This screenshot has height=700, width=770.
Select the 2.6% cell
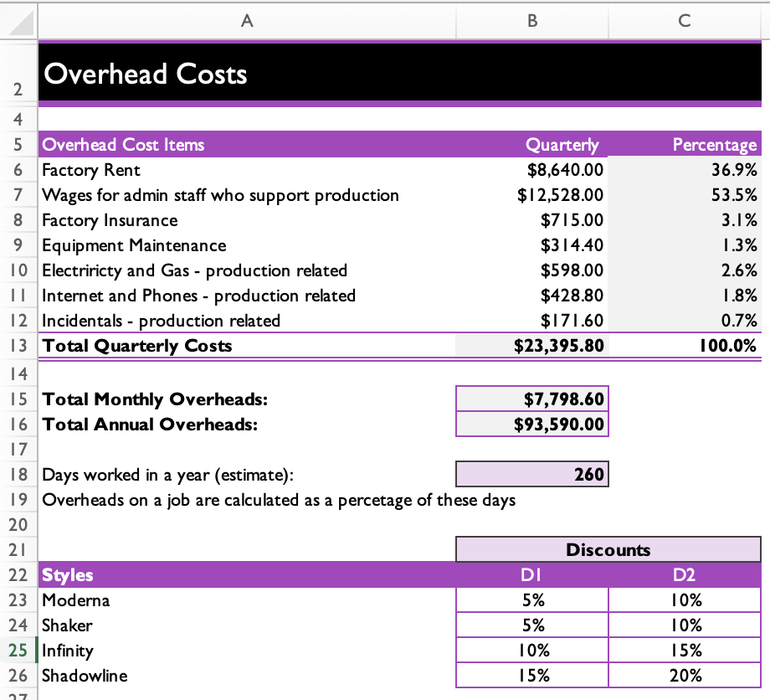point(685,270)
